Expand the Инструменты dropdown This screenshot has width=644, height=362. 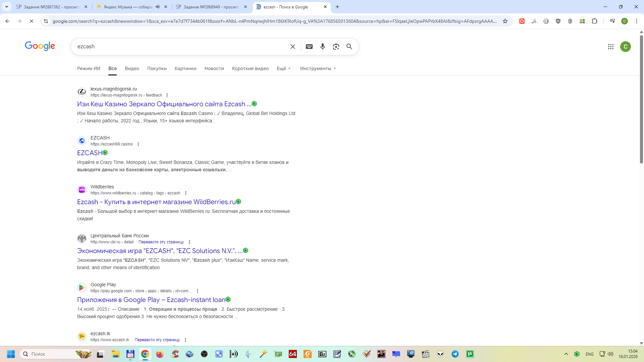tap(318, 68)
